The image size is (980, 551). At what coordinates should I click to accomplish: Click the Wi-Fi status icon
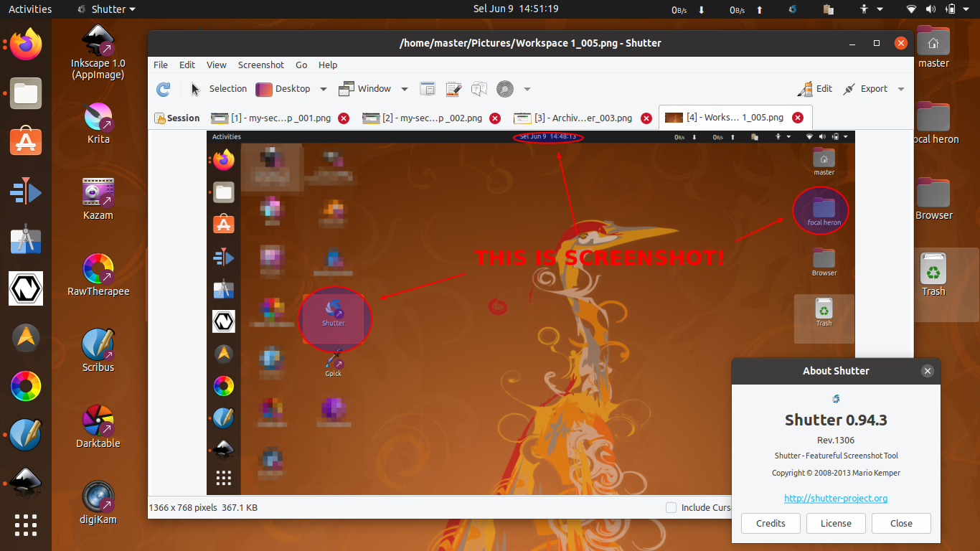click(x=912, y=9)
